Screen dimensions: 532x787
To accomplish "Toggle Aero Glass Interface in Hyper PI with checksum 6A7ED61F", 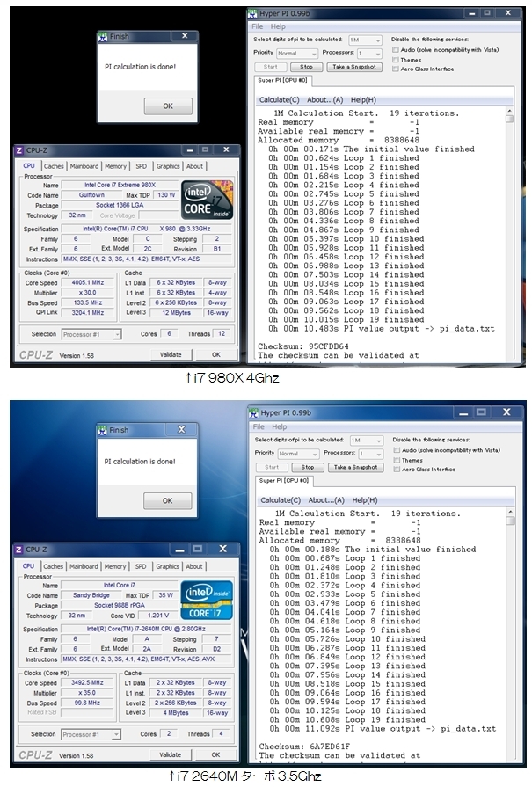I will point(397,470).
